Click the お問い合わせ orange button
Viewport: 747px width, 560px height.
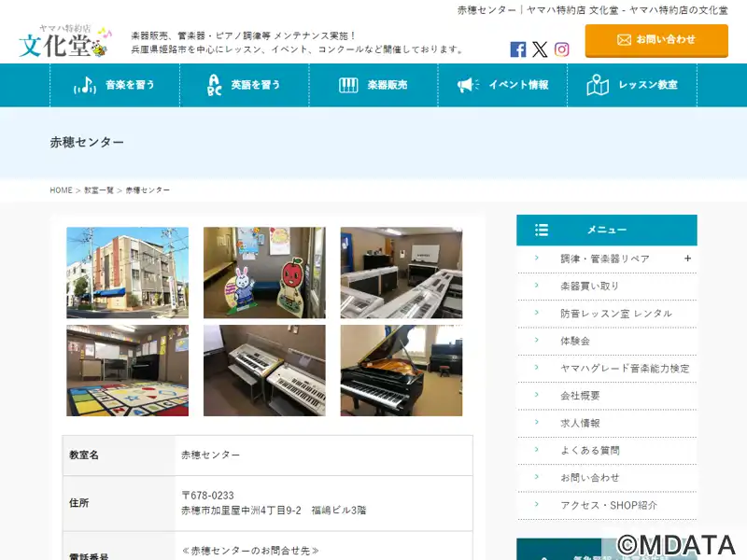point(656,40)
